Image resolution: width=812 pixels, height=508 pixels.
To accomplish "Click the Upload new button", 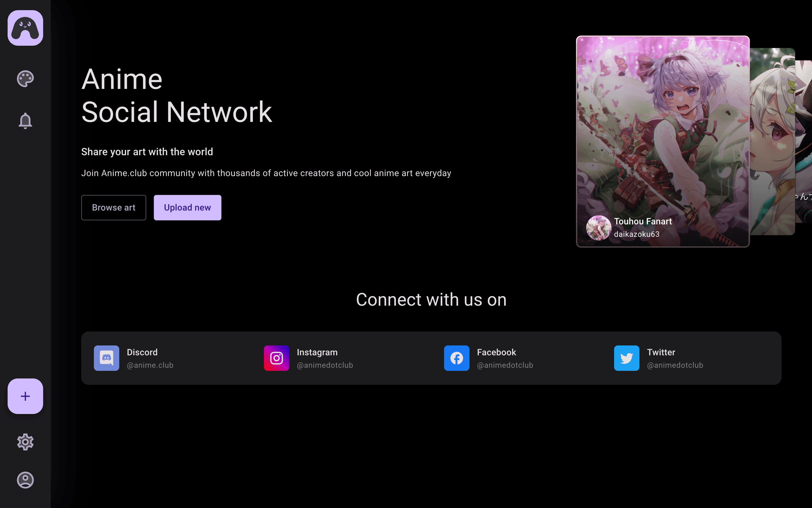I will [187, 208].
